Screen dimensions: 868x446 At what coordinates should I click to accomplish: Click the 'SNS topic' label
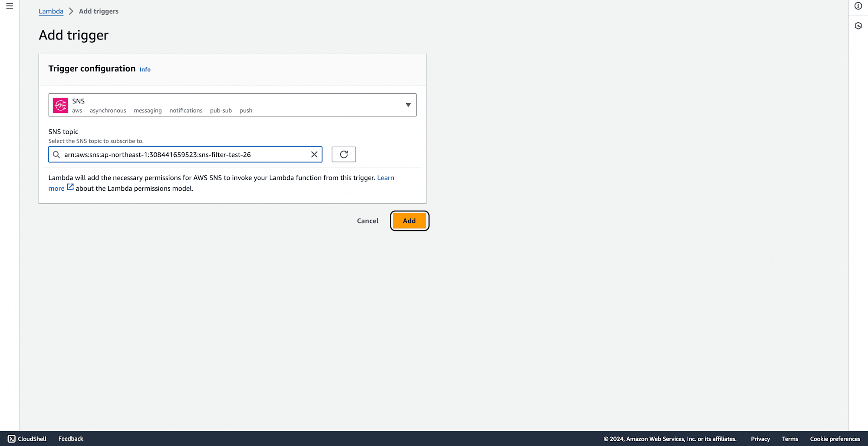click(63, 132)
